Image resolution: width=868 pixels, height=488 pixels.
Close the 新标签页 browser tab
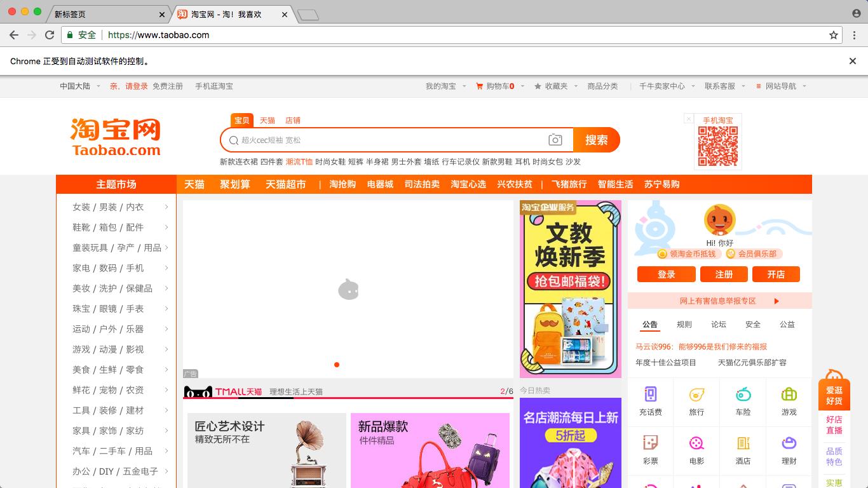point(162,14)
